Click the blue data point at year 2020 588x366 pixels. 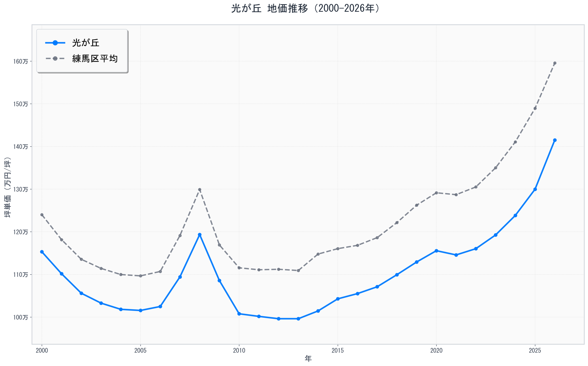tap(436, 251)
